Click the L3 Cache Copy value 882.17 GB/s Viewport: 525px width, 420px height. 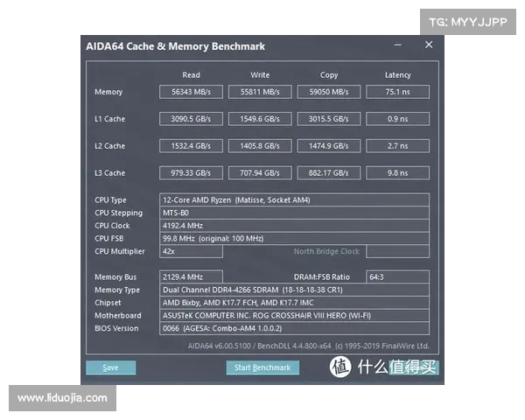[x=329, y=173]
